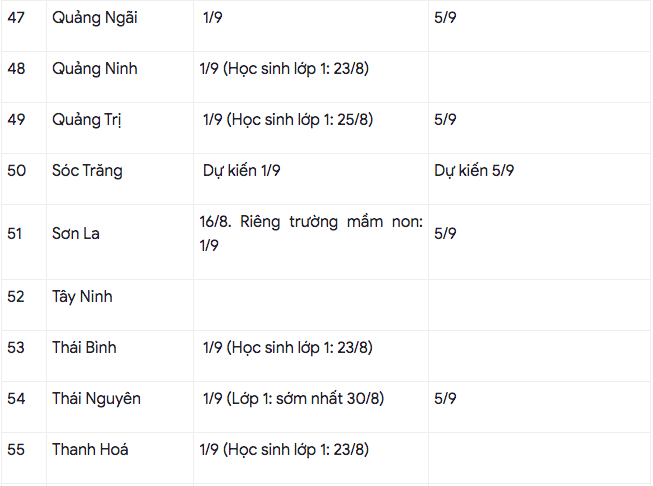This screenshot has width=653, height=486.
Task: Select the "Dự kiến 5/9" cell
Action: coord(474,171)
